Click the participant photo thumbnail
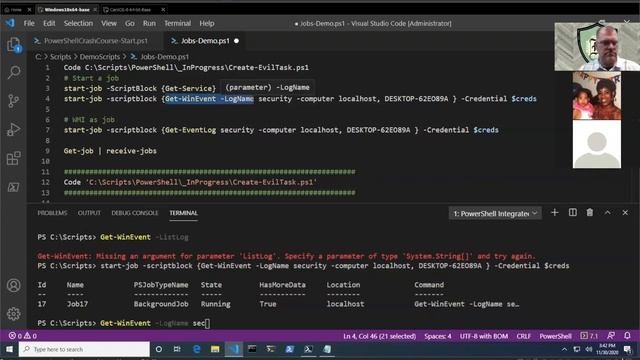 [x=596, y=96]
